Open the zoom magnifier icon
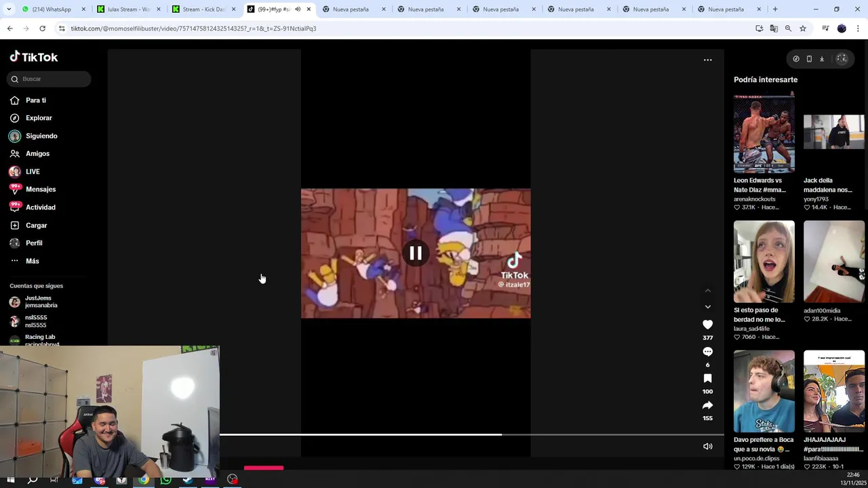Image resolution: width=868 pixels, height=488 pixels. click(788, 28)
